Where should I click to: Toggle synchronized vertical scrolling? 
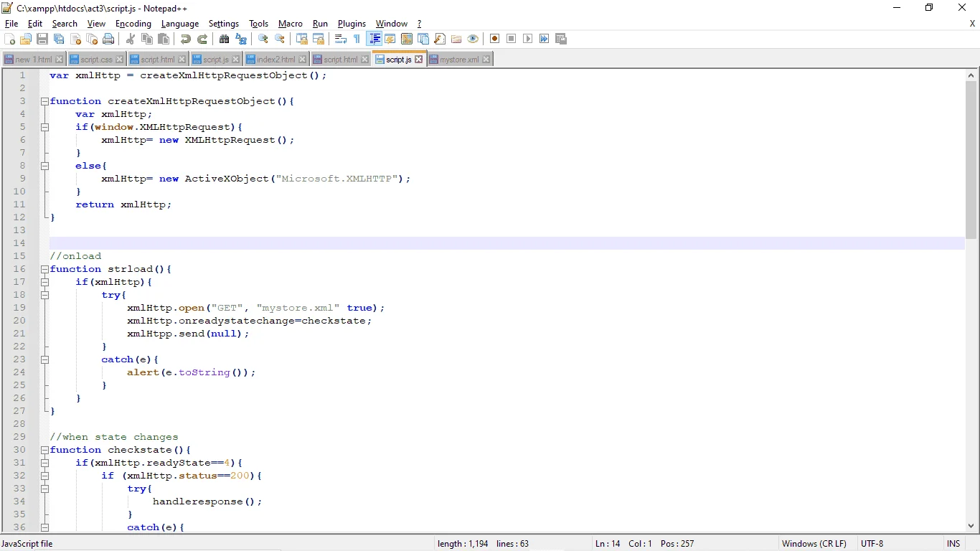[302, 39]
